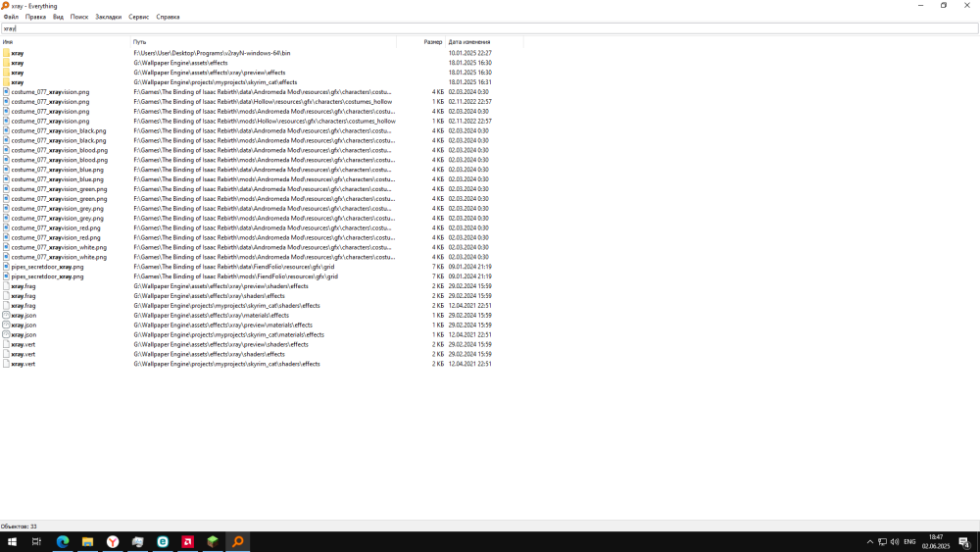
Task: Click icon of pipes_secretdoor_xray.png in data\FiendFolio
Action: pos(6,267)
